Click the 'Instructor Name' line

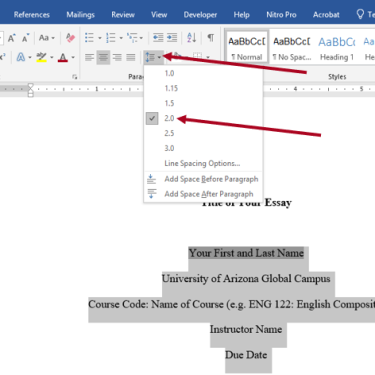click(246, 329)
